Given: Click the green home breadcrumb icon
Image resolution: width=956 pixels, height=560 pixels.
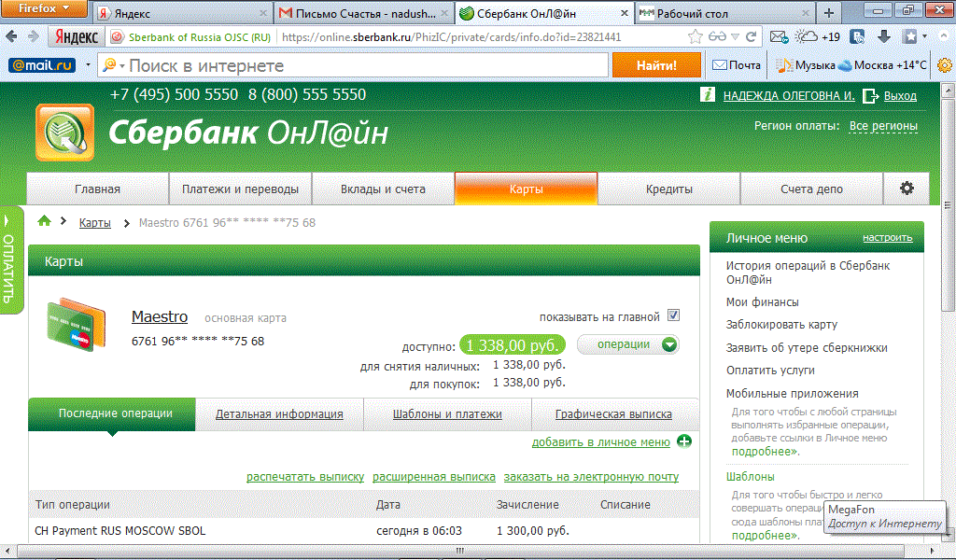Looking at the screenshot, I should pos(44,220).
